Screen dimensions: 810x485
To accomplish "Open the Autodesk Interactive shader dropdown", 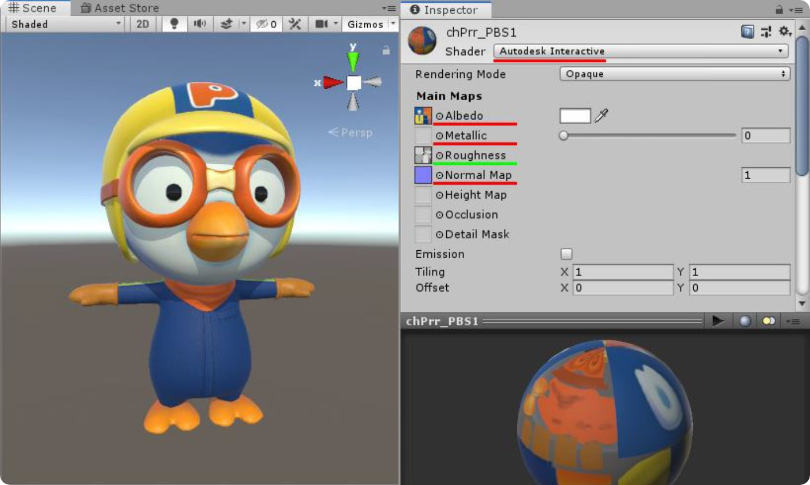I will pos(641,51).
